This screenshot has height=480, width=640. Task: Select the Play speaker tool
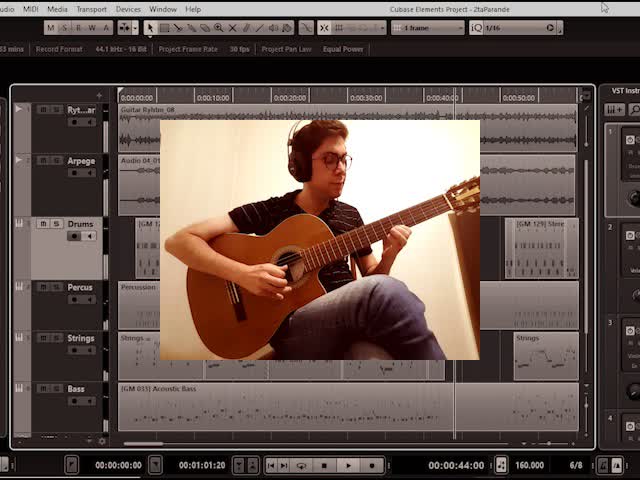[273, 28]
